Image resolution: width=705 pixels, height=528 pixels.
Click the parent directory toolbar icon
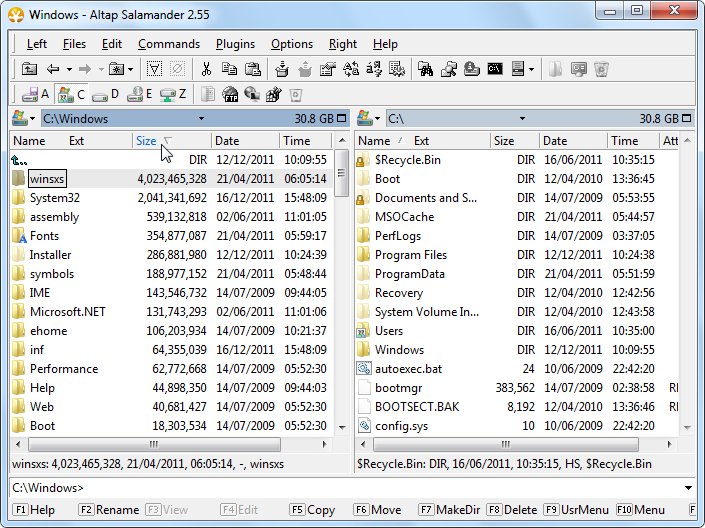29,69
